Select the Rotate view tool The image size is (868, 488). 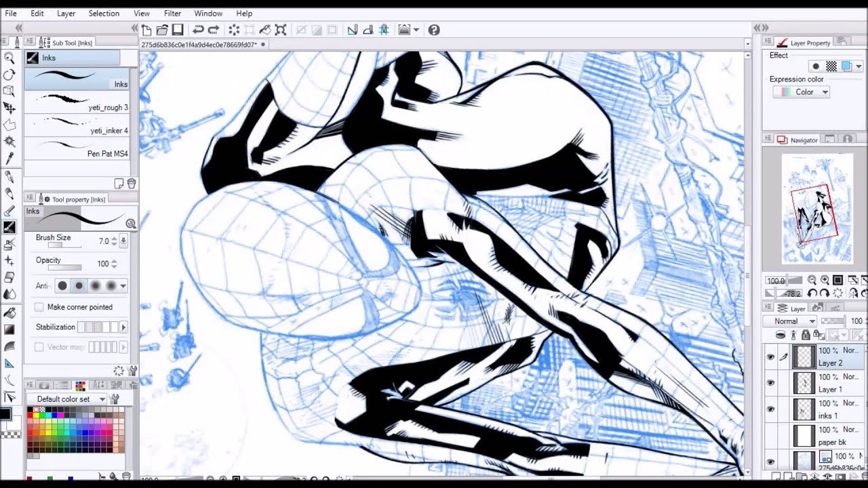[9, 75]
